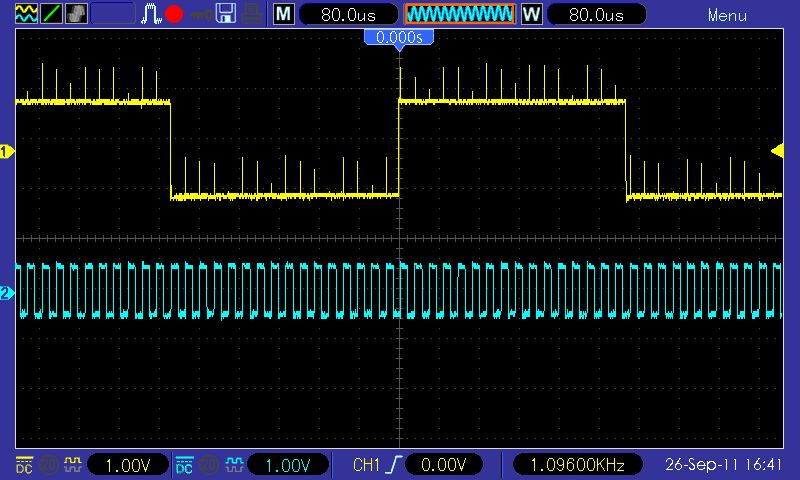Image resolution: width=800 pixels, height=480 pixels.
Task: Open the Menu at top right
Action: [727, 15]
